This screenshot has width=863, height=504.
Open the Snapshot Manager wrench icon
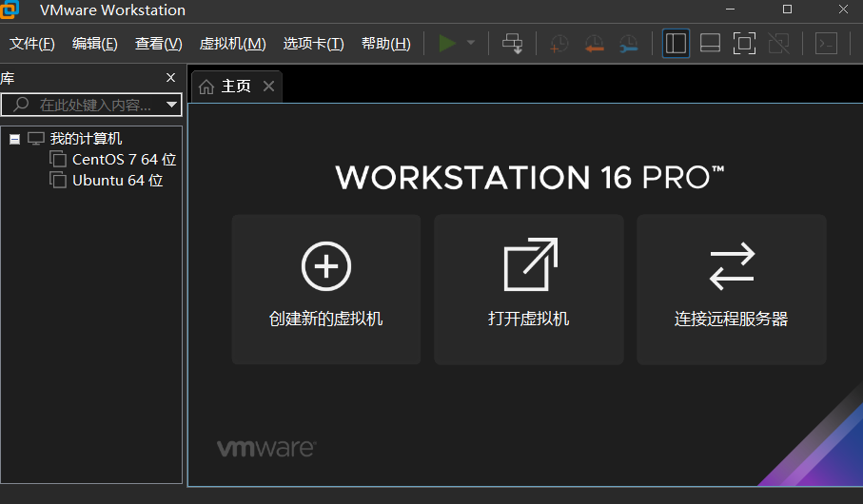tap(628, 44)
